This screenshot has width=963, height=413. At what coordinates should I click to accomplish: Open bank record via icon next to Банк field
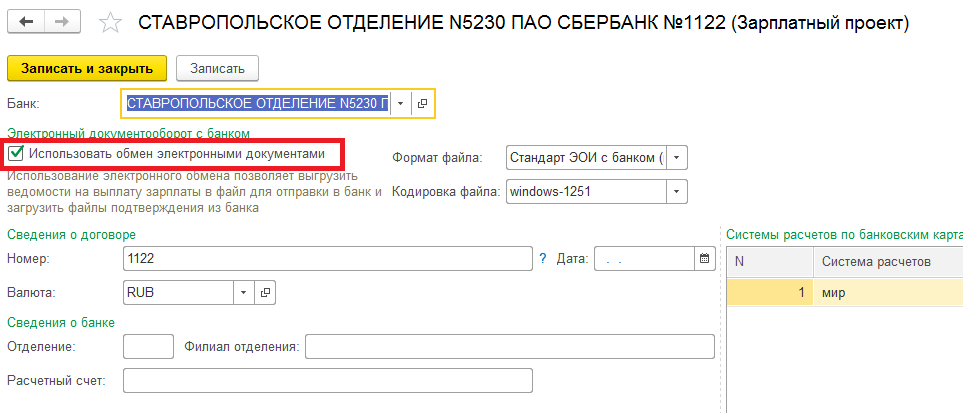coord(422,104)
